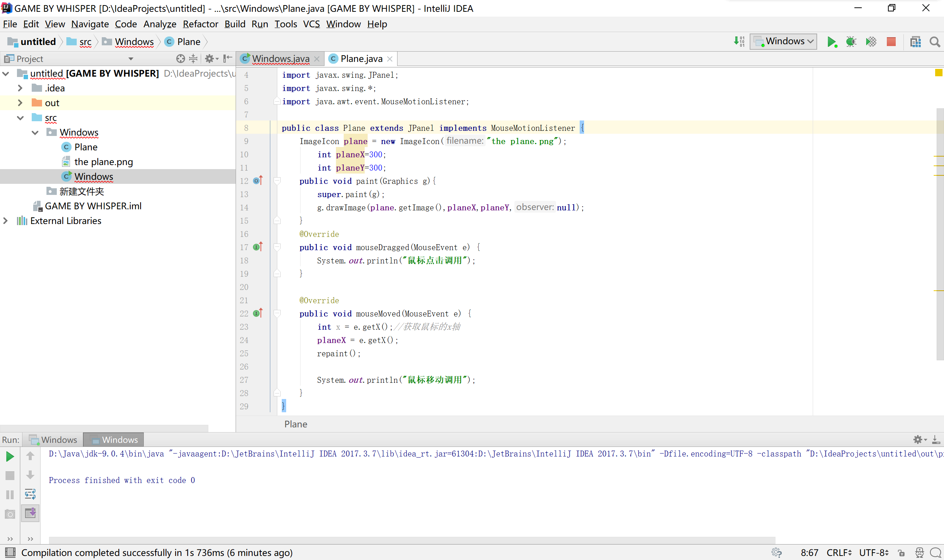Image resolution: width=944 pixels, height=560 pixels.
Task: Click the yellow inspection status indicator
Action: [x=938, y=73]
